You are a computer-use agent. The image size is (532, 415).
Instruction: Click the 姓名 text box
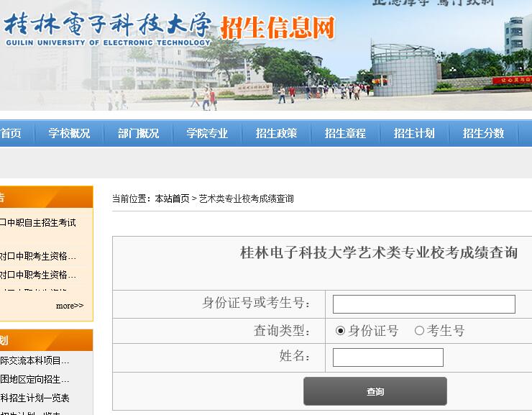tap(387, 357)
